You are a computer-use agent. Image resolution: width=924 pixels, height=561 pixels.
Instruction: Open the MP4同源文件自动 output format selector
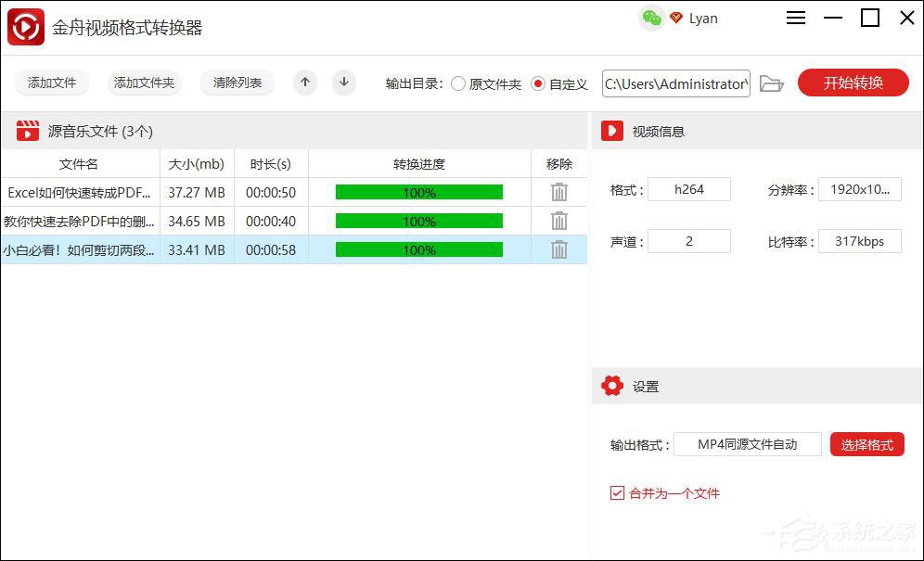(x=748, y=444)
